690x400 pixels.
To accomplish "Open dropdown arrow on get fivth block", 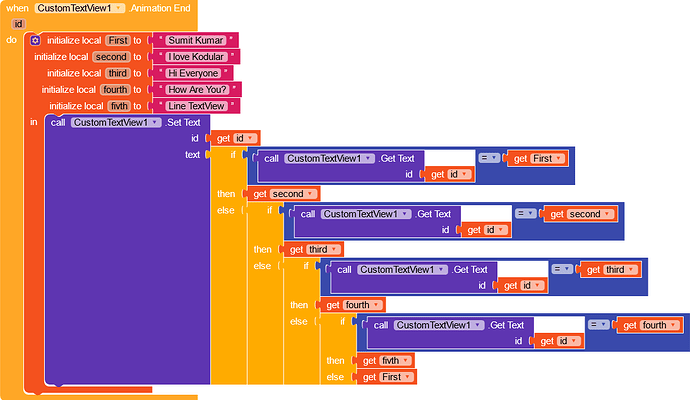I will pyautogui.click(x=406, y=360).
